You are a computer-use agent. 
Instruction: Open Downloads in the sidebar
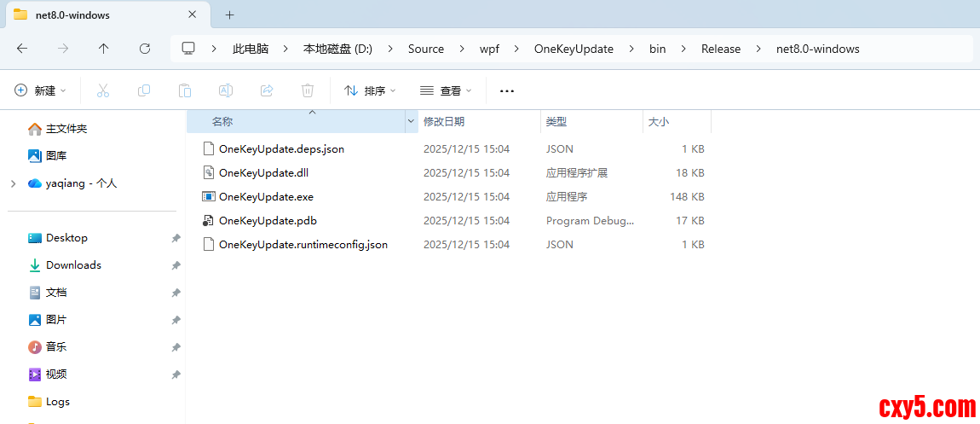(65, 265)
